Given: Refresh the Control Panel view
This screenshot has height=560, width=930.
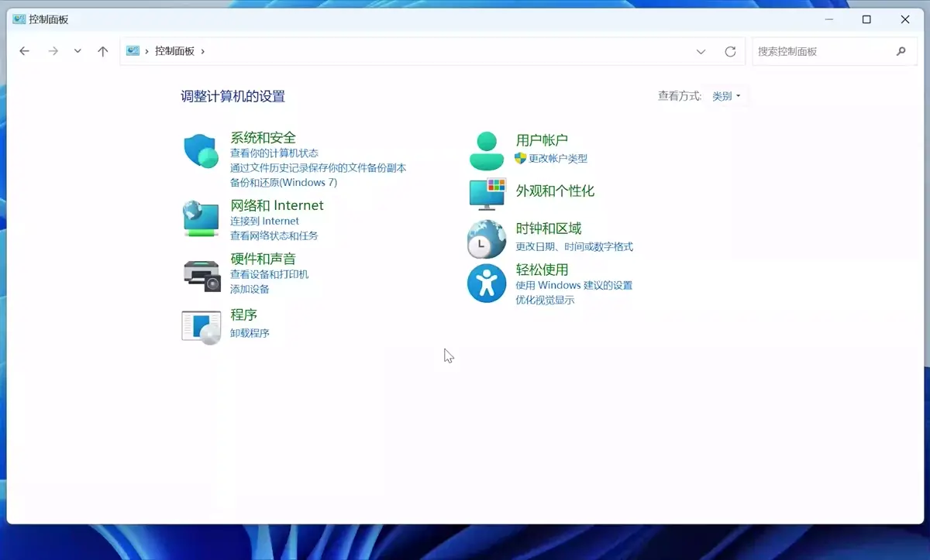Looking at the screenshot, I should click(x=730, y=52).
